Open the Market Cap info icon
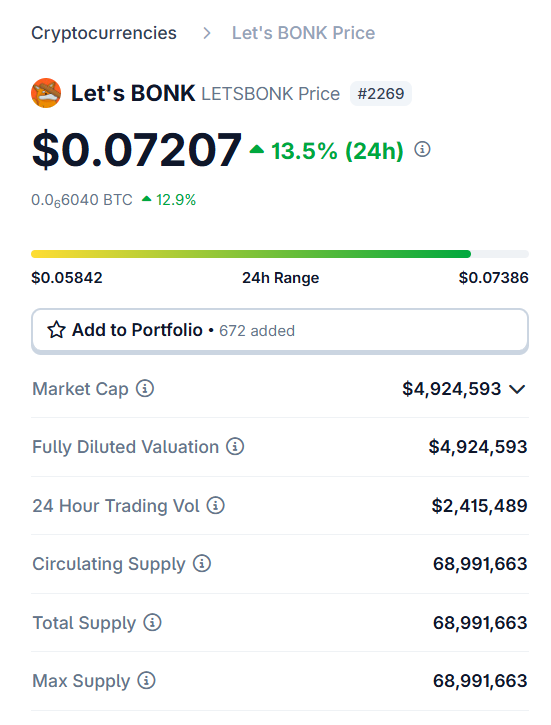This screenshot has height=725, width=551. click(x=145, y=388)
